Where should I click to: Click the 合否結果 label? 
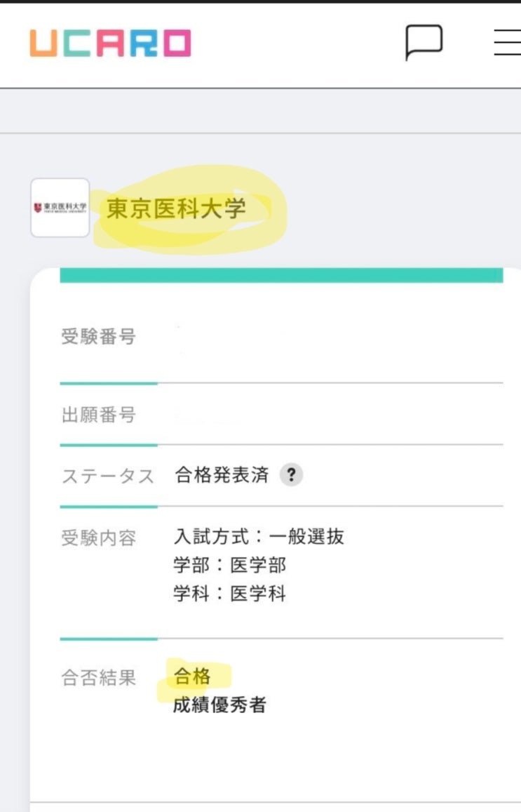[x=98, y=677]
